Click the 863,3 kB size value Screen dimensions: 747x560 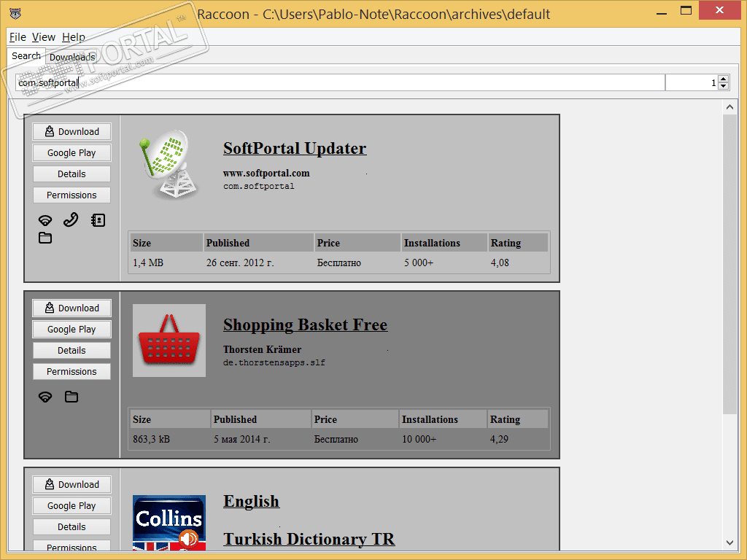click(151, 439)
